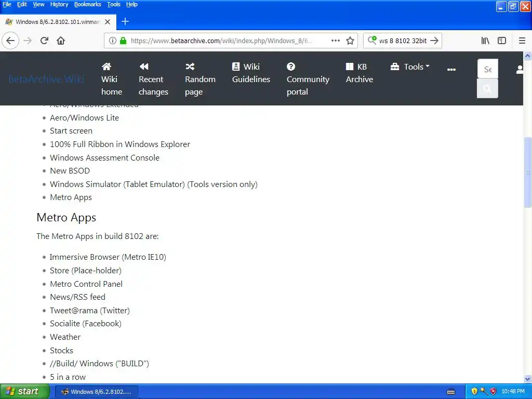Focus the wiki search input field
Screen dimensions: 532x399
point(487,69)
